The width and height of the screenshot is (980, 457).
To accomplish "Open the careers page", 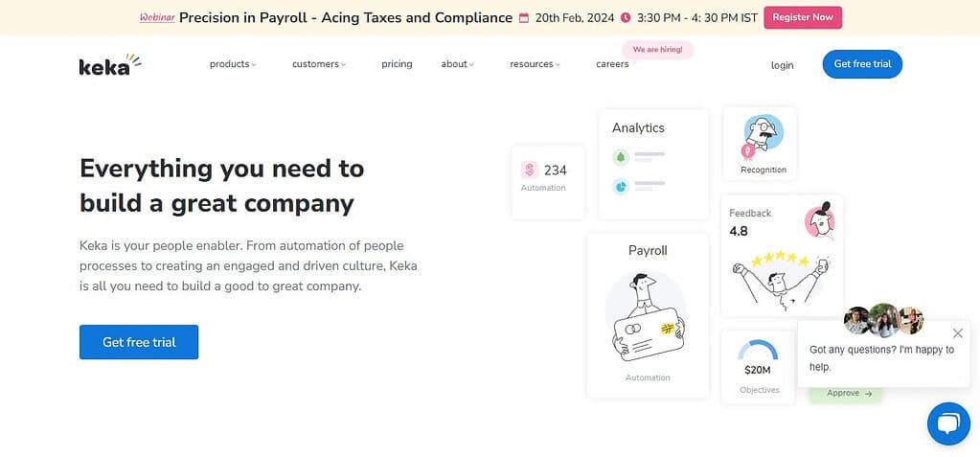I will tap(612, 64).
